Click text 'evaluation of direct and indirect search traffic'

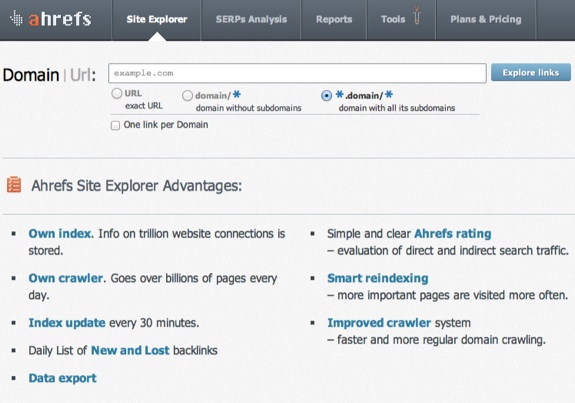[x=453, y=251]
